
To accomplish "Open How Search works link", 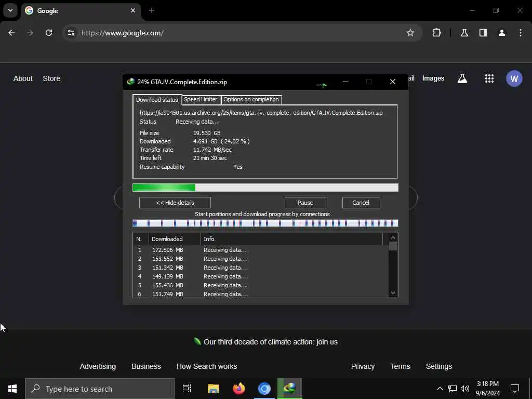I will click(207, 366).
